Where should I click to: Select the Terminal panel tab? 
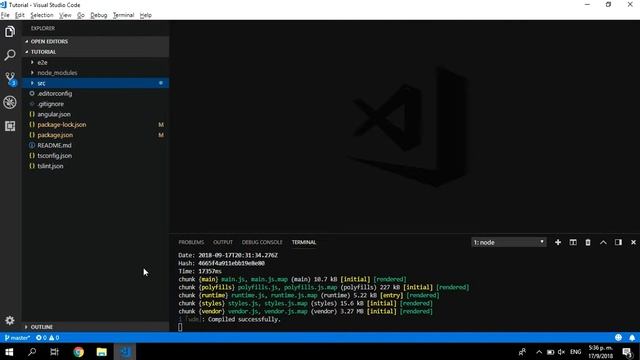(304, 242)
